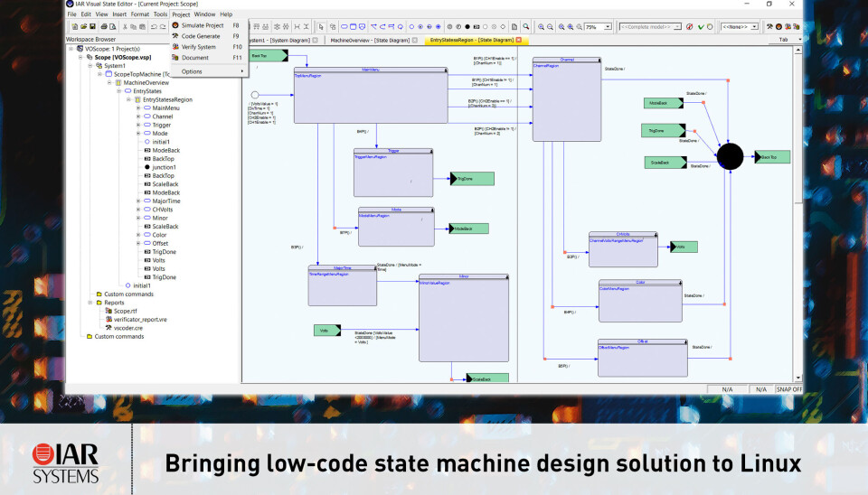This screenshot has width=868, height=495.
Task: Switch to System1 - [System Diagram] tab
Action: (279, 40)
